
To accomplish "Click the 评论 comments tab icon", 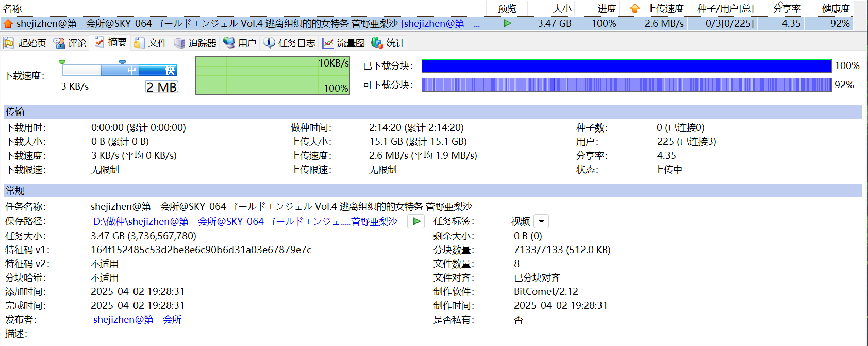I will [x=59, y=43].
